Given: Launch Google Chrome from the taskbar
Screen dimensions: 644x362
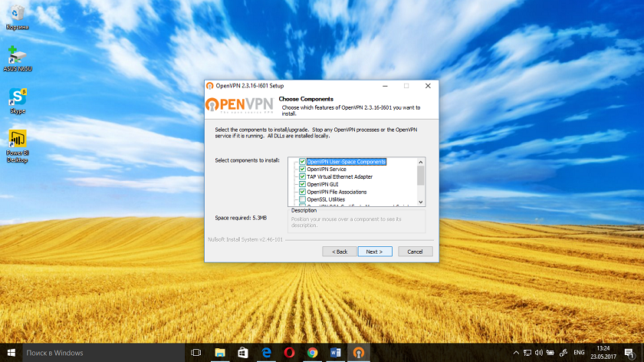Looking at the screenshot, I should click(x=313, y=353).
